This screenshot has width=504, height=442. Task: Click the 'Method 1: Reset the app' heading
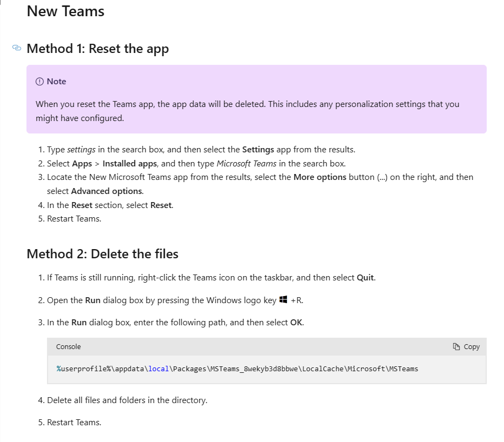[x=98, y=49]
